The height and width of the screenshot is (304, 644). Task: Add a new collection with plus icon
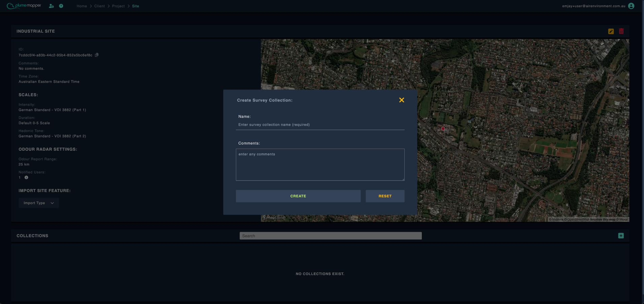coord(621,236)
